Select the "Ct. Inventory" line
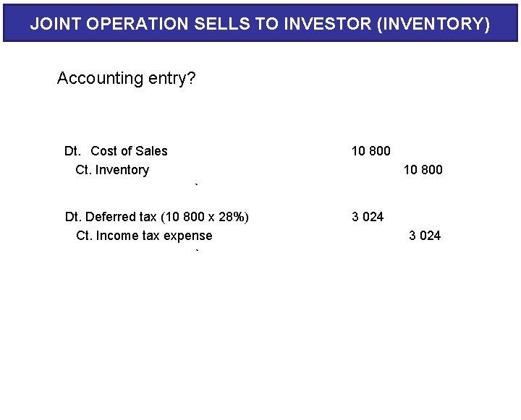 [x=112, y=170]
